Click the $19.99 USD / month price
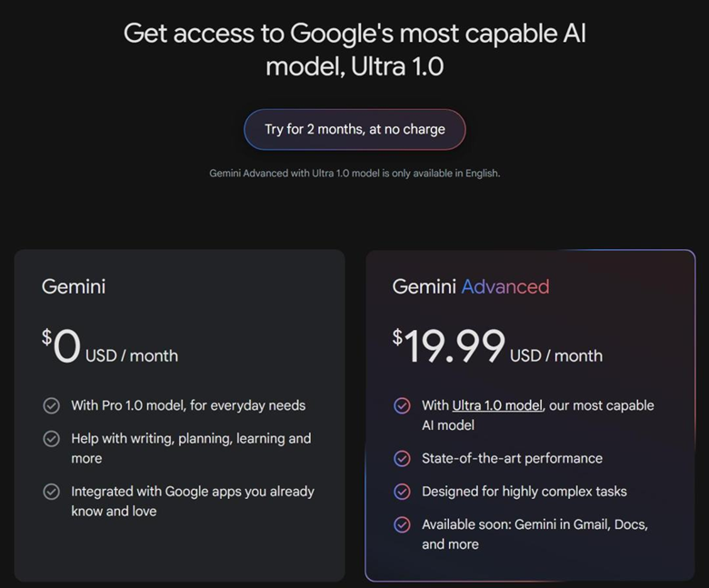 (x=497, y=347)
